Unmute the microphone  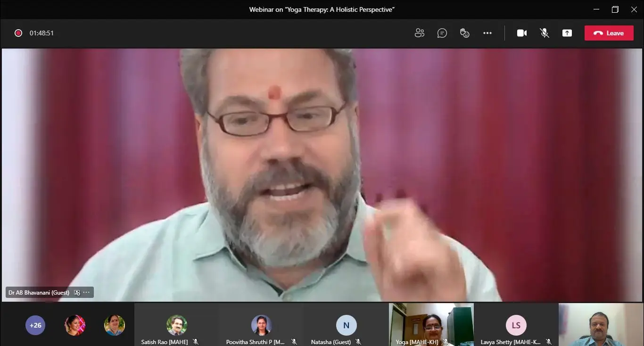(x=544, y=33)
